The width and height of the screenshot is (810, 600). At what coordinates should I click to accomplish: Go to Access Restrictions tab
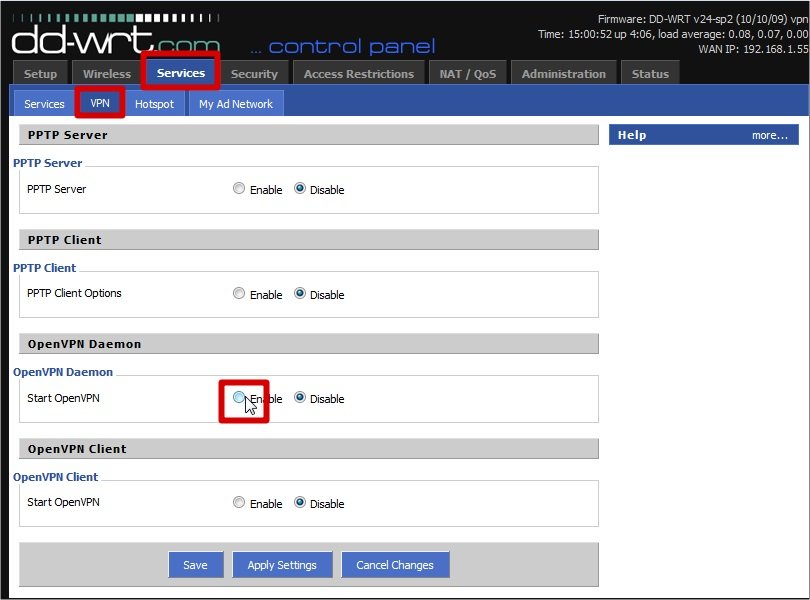(358, 74)
